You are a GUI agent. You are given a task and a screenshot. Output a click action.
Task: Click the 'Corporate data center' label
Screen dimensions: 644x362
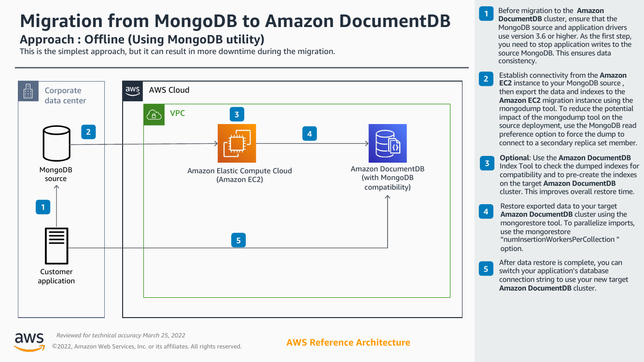(x=66, y=96)
